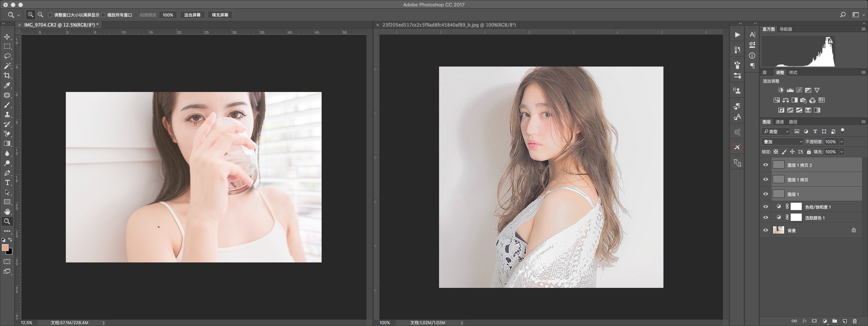Viewport: 868px width, 326px height.
Task: Click the 适合屏幕 button
Action: (x=192, y=15)
